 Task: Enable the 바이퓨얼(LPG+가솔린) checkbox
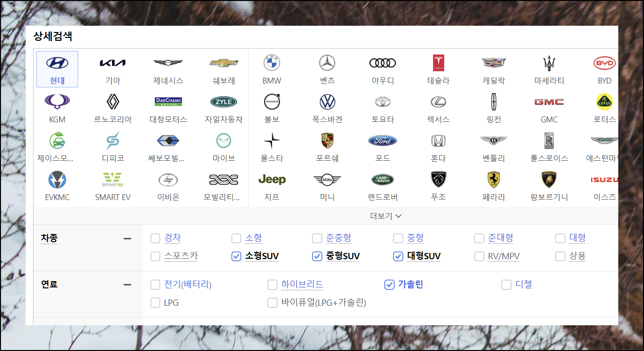point(272,303)
